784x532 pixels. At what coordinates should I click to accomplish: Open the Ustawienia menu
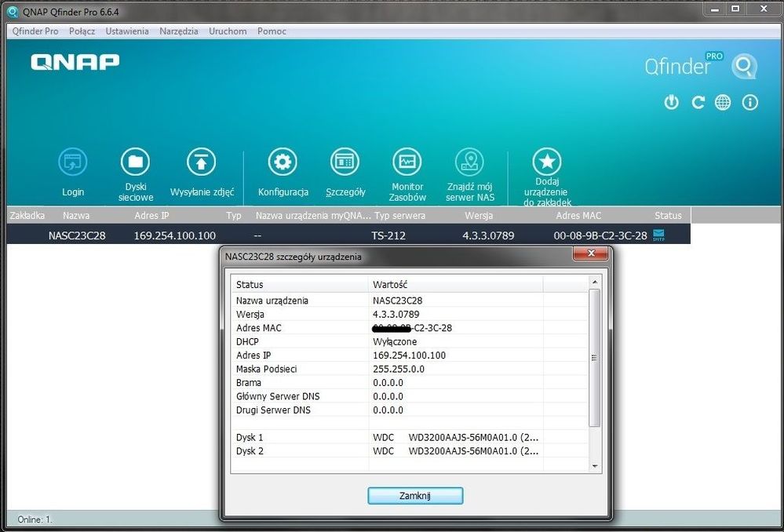pyautogui.click(x=127, y=31)
